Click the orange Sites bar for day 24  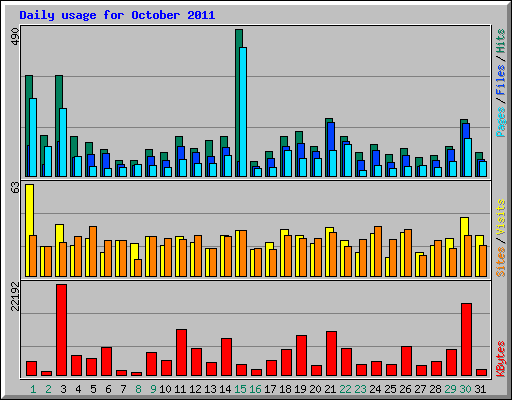point(378,252)
